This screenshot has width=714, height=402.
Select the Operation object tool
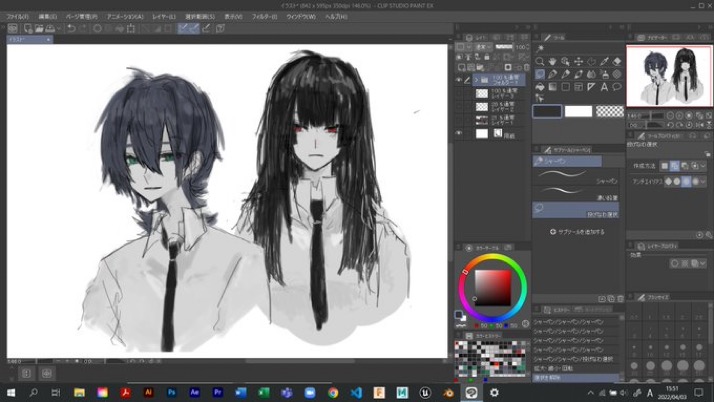coord(566,61)
